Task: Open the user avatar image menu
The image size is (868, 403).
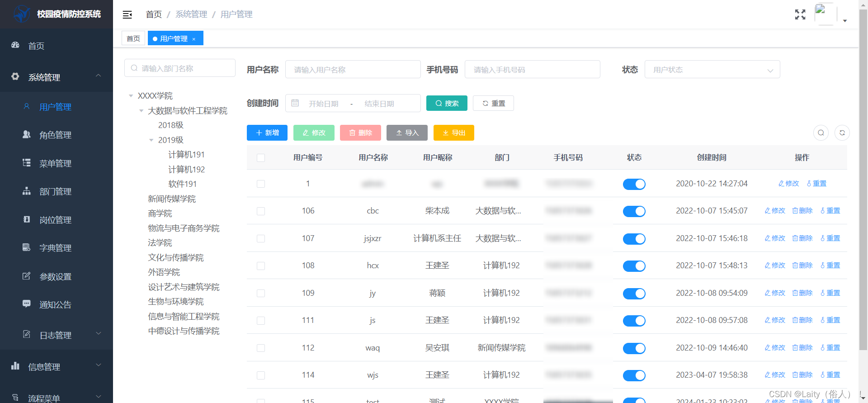Action: pos(826,14)
